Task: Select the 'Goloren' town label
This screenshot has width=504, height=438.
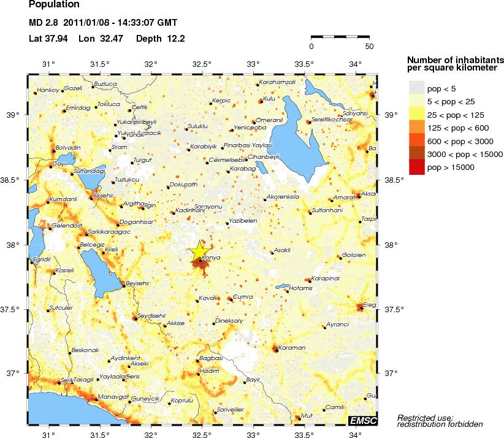Action: pos(354,255)
